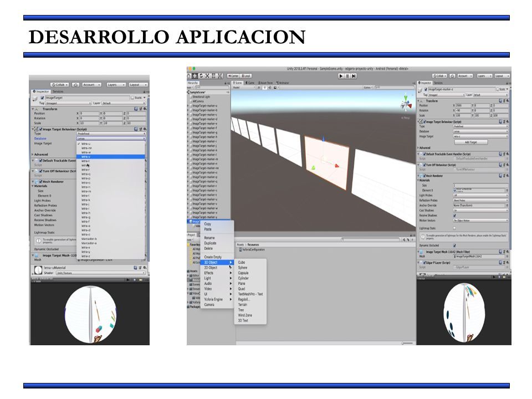Click the GameObject cube icon beside the ImageTarget name
The height and width of the screenshot is (399, 532).
point(35,99)
